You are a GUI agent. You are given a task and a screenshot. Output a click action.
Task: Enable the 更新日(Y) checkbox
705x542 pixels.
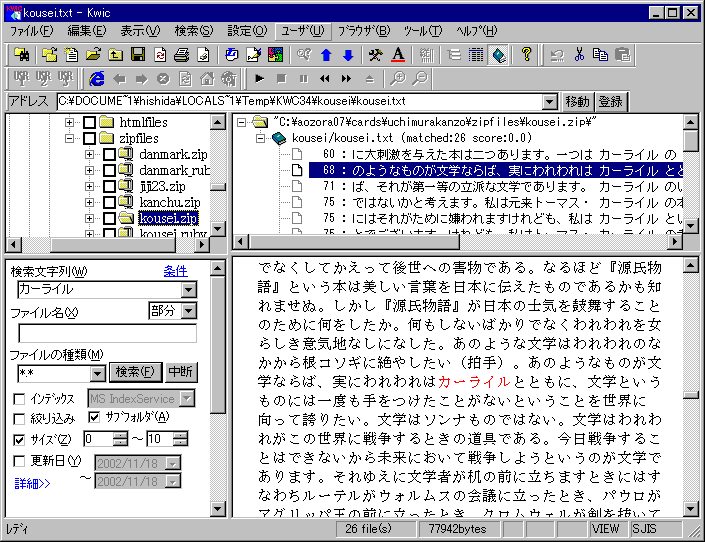19,461
